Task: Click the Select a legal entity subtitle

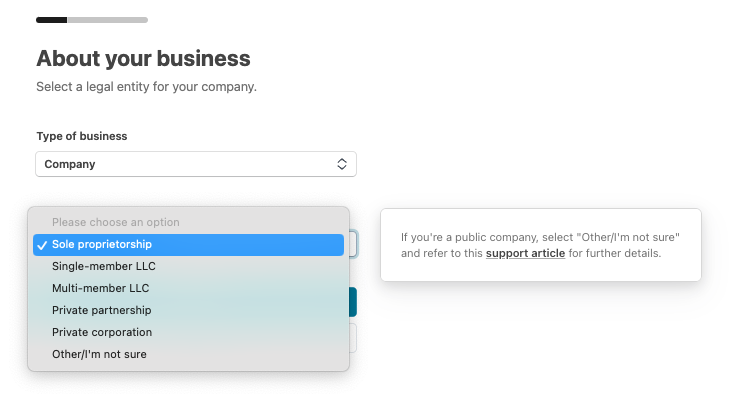Action: [x=147, y=87]
